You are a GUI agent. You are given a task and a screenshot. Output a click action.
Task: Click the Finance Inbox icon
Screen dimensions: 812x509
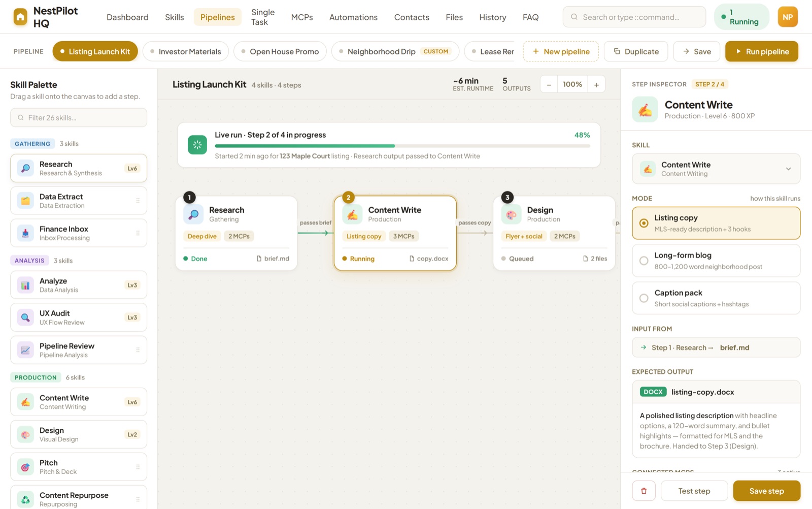tap(25, 233)
